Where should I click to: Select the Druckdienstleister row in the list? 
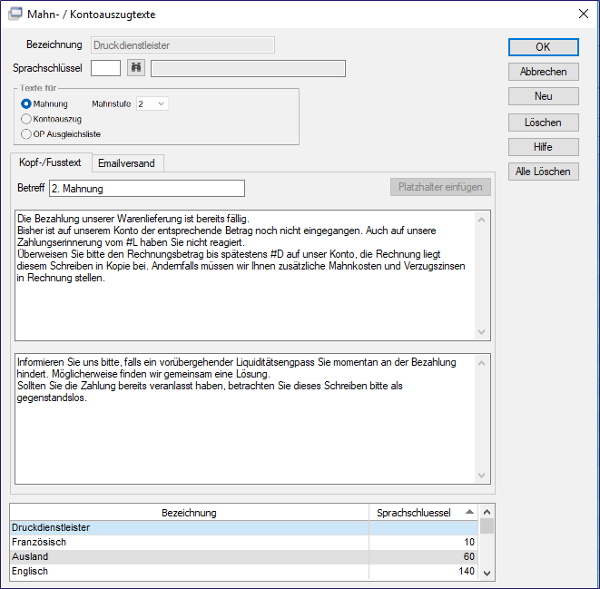point(244,527)
